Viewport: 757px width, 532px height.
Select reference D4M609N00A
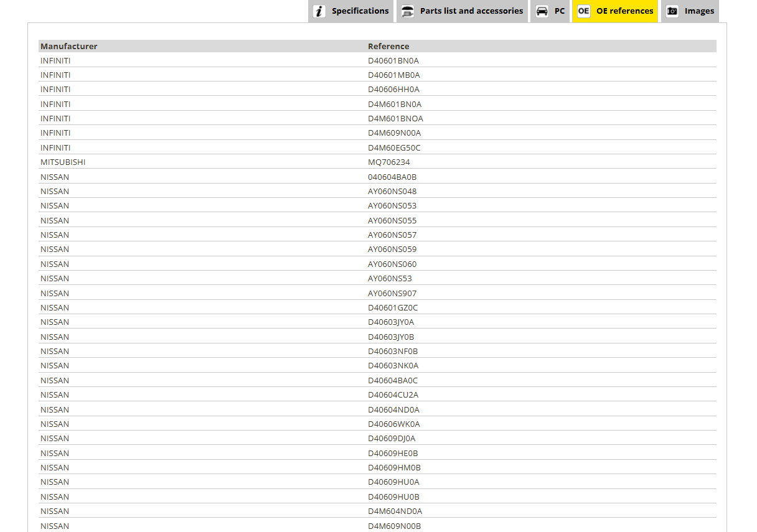pos(394,133)
